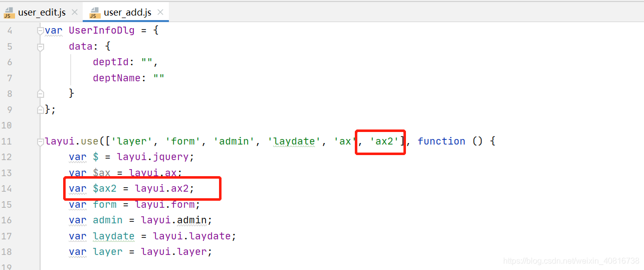The image size is (644, 270).
Task: Click the var keyword on line 4
Action: (x=54, y=31)
